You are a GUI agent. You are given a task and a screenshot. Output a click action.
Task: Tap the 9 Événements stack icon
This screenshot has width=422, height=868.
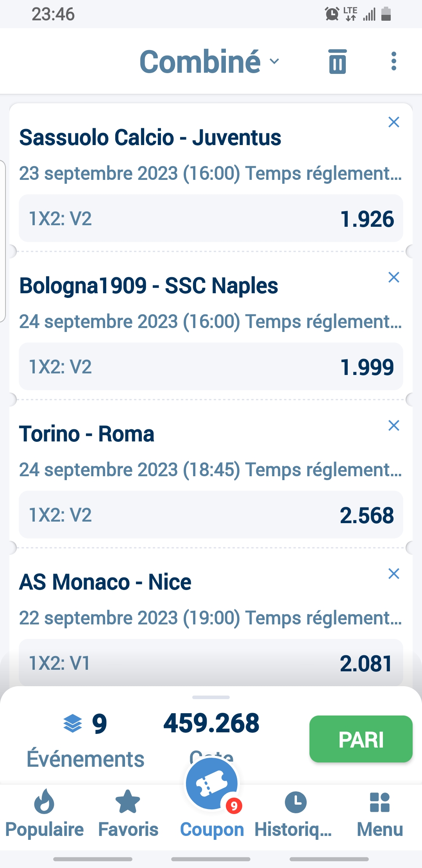73,723
